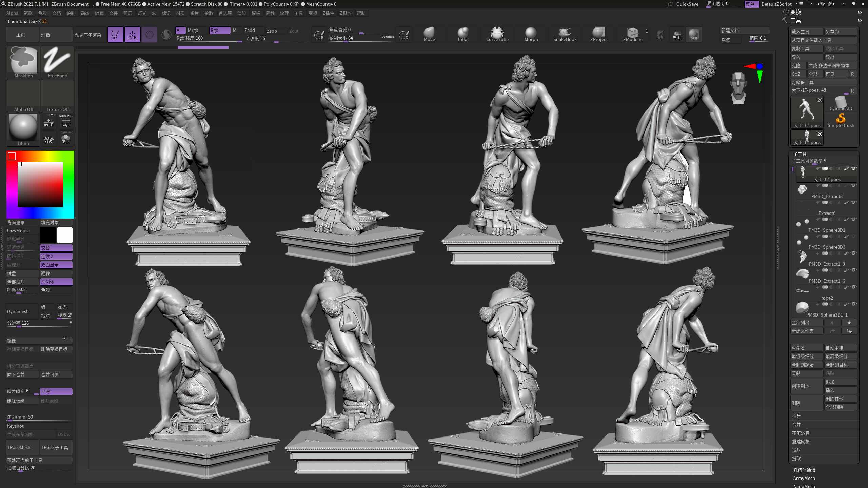This screenshot has height=488, width=868.
Task: Expand the 几何体编辑 section
Action: (804, 470)
